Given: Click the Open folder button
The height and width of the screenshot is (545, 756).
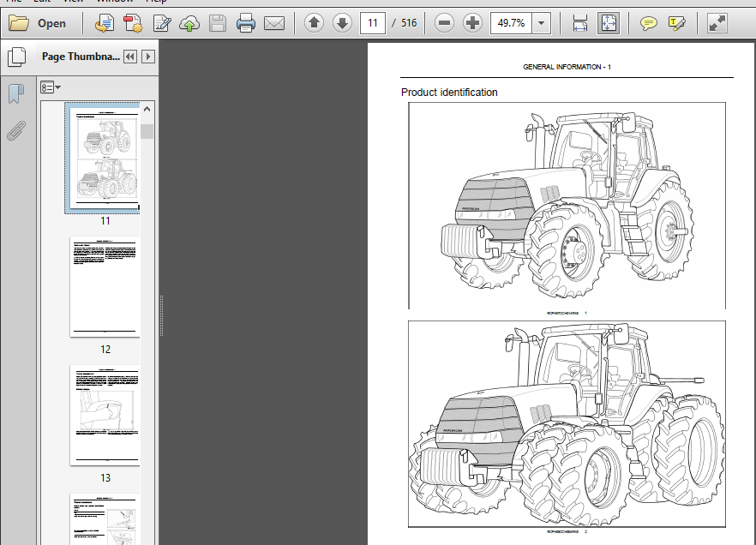Looking at the screenshot, I should [37, 23].
